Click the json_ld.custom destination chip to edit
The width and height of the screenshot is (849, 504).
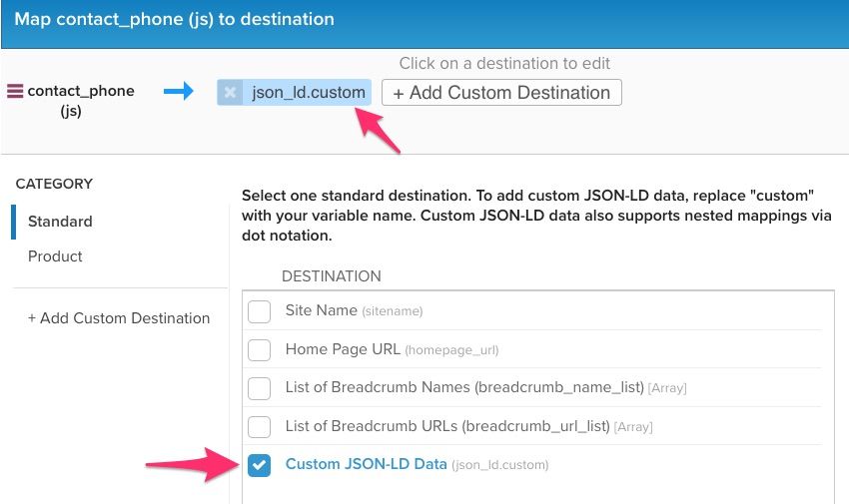click(x=308, y=93)
